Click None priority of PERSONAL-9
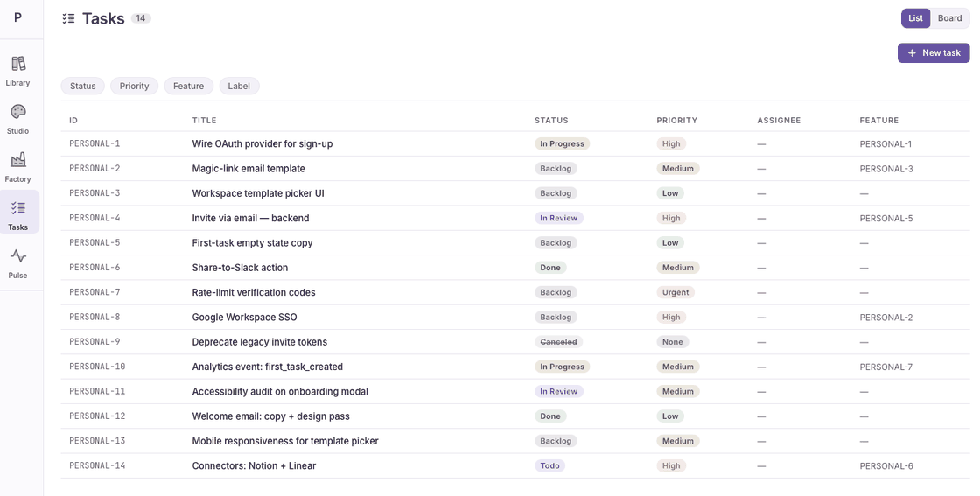Viewport: 980px width, 496px height. pos(673,342)
